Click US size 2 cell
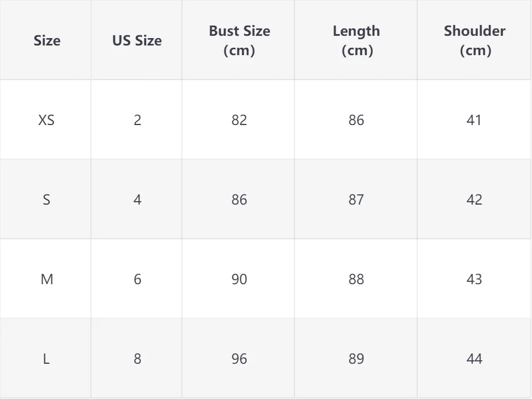 pos(137,120)
